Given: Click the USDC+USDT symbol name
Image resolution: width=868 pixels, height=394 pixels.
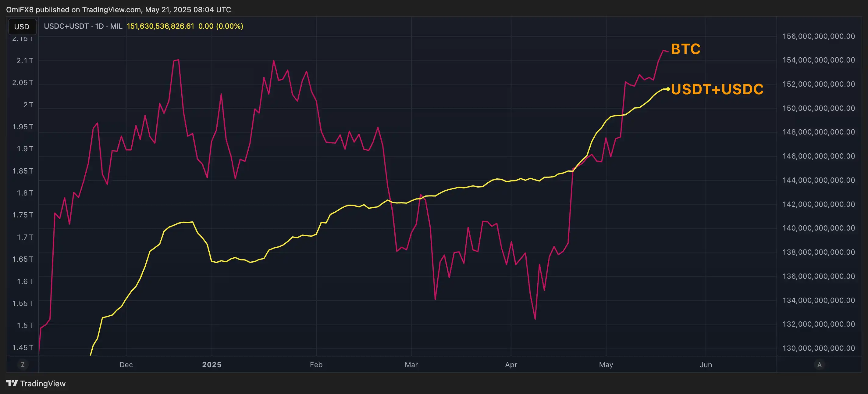Looking at the screenshot, I should click(66, 26).
